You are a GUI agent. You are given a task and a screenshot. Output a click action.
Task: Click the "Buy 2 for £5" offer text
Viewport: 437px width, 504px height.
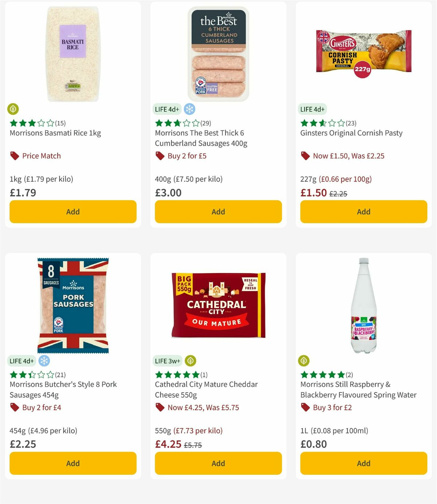187,155
